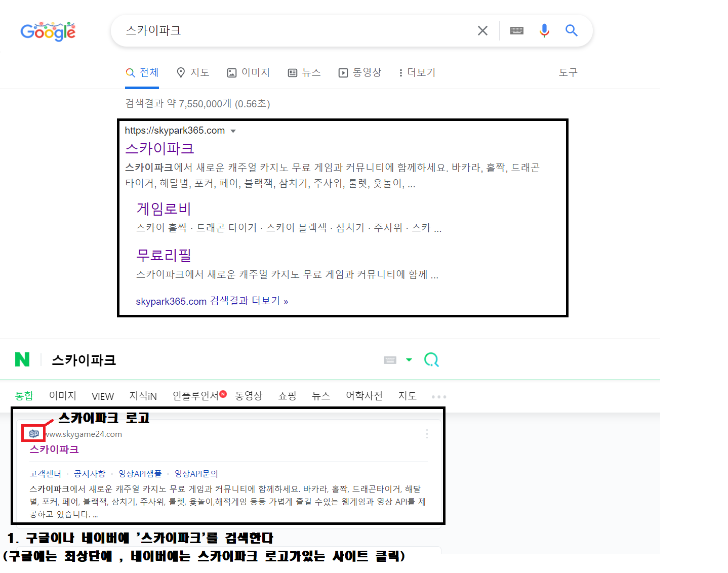This screenshot has height=573, width=728.
Task: Open the 게임로비 sitelink
Action: (164, 209)
